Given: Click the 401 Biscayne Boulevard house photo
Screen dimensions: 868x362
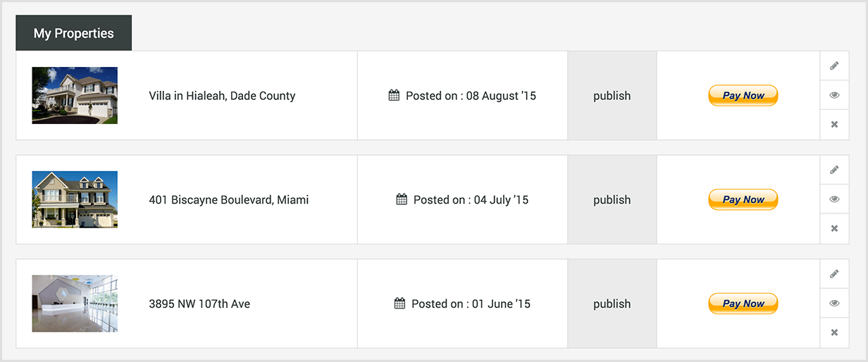Looking at the screenshot, I should click(75, 199).
